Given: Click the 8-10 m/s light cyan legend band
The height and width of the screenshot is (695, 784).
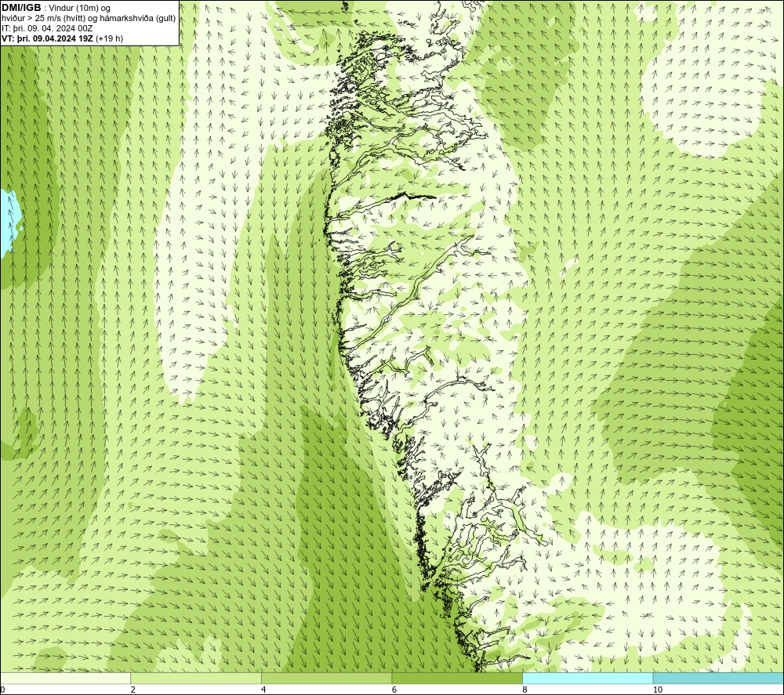Looking at the screenshot, I should tap(587, 679).
